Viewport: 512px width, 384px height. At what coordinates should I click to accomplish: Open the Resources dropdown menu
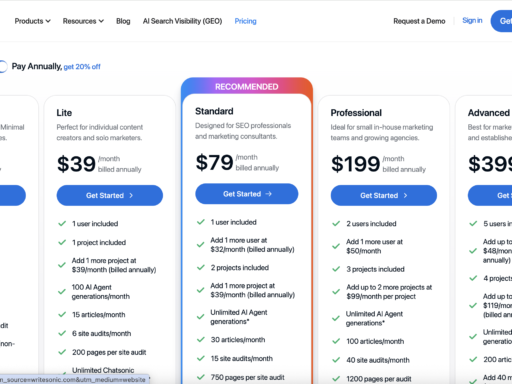tap(83, 21)
